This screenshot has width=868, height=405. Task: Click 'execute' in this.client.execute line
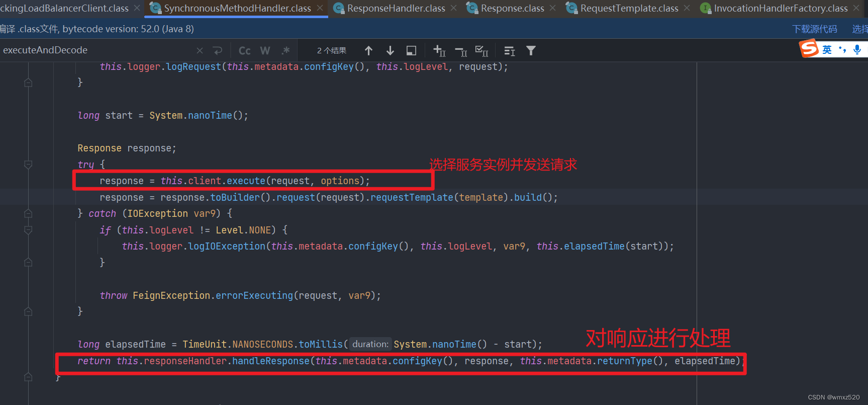click(246, 181)
